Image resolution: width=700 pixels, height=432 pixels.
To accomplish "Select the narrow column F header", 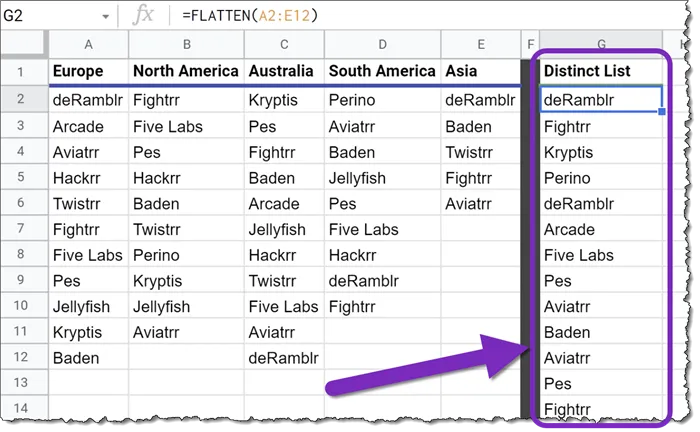I will click(x=530, y=45).
